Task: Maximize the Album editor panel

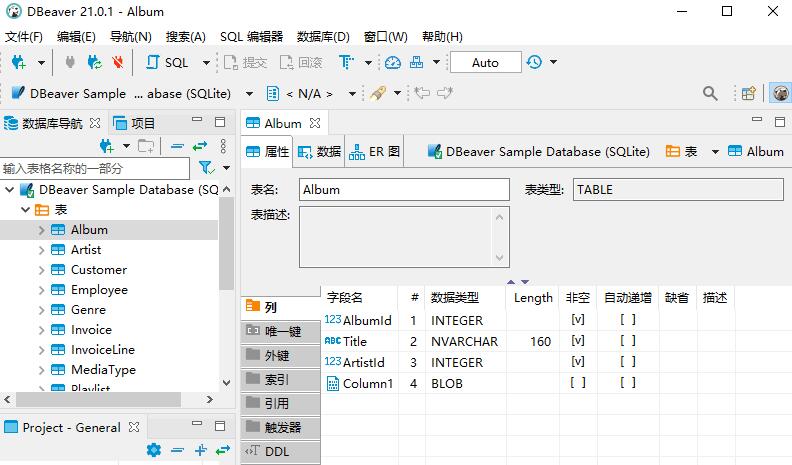Action: pyautogui.click(x=780, y=121)
